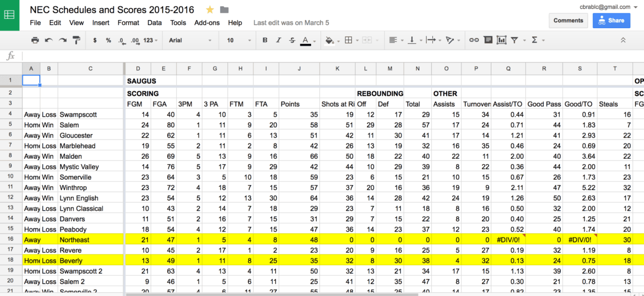Click the horizontal scrollbar at bottom
The width and height of the screenshot is (644, 296).
(x=272, y=294)
